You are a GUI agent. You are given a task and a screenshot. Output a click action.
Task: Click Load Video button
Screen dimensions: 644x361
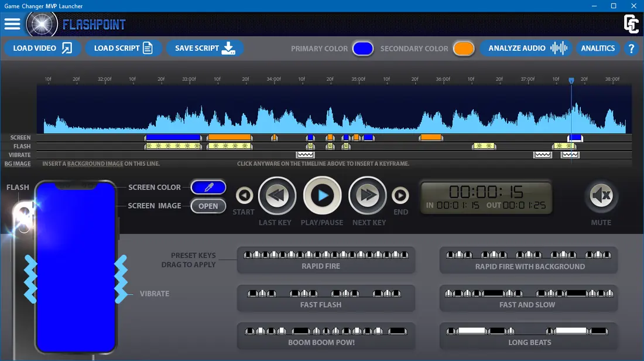click(42, 48)
